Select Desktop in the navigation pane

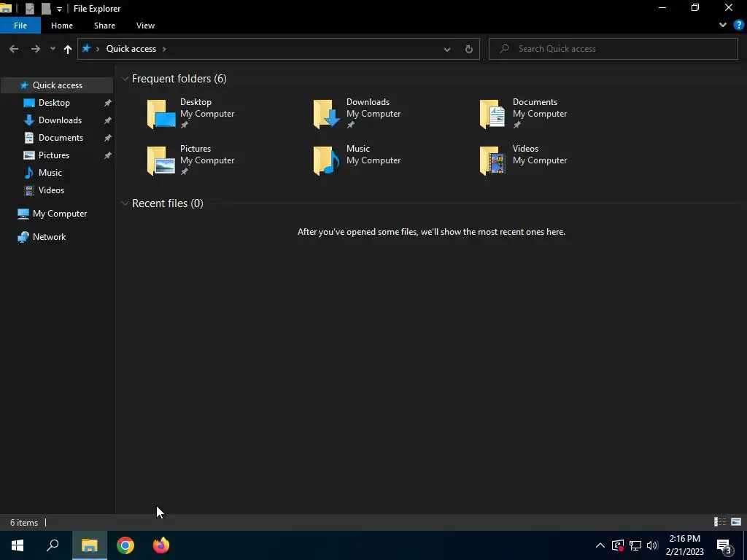54,103
